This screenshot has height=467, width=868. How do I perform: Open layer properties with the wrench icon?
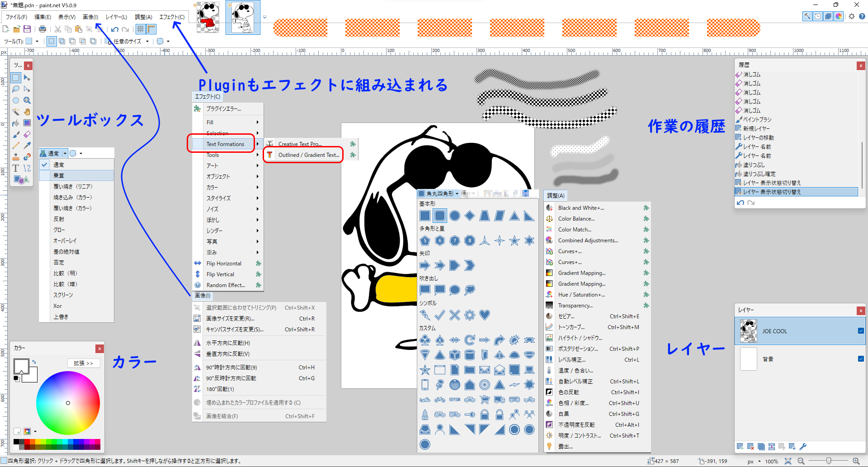point(803,446)
